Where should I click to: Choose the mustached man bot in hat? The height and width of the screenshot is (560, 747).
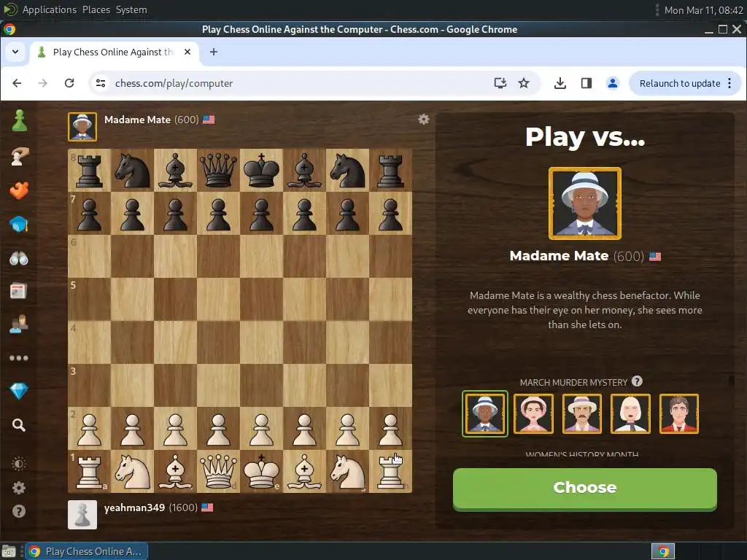(582, 413)
